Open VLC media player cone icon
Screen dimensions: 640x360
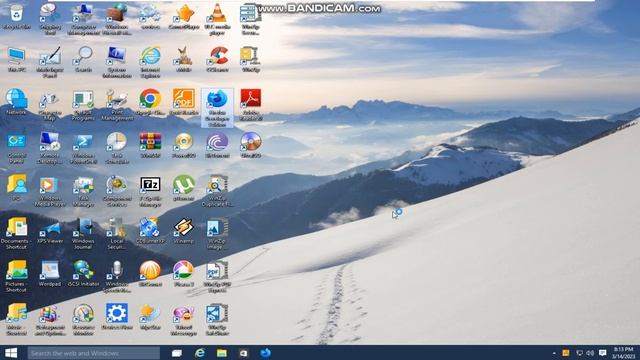[217, 19]
